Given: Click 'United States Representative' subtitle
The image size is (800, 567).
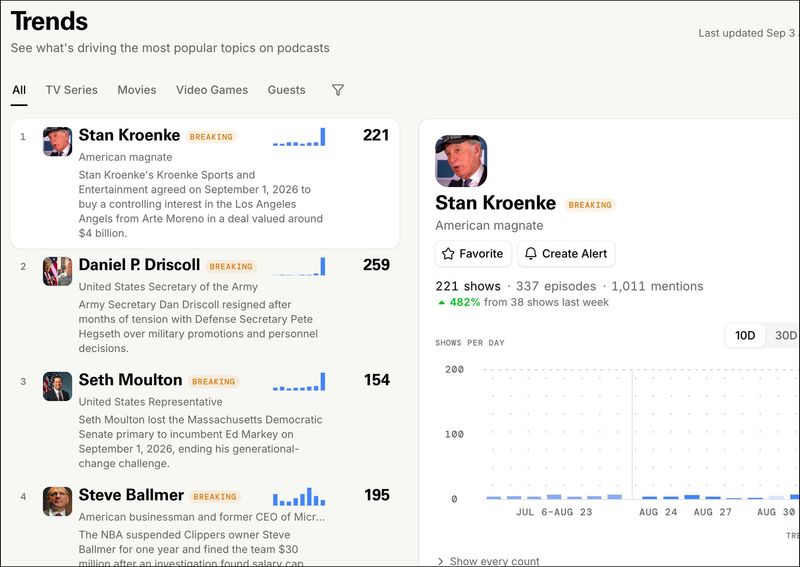Looking at the screenshot, I should pos(151,402).
